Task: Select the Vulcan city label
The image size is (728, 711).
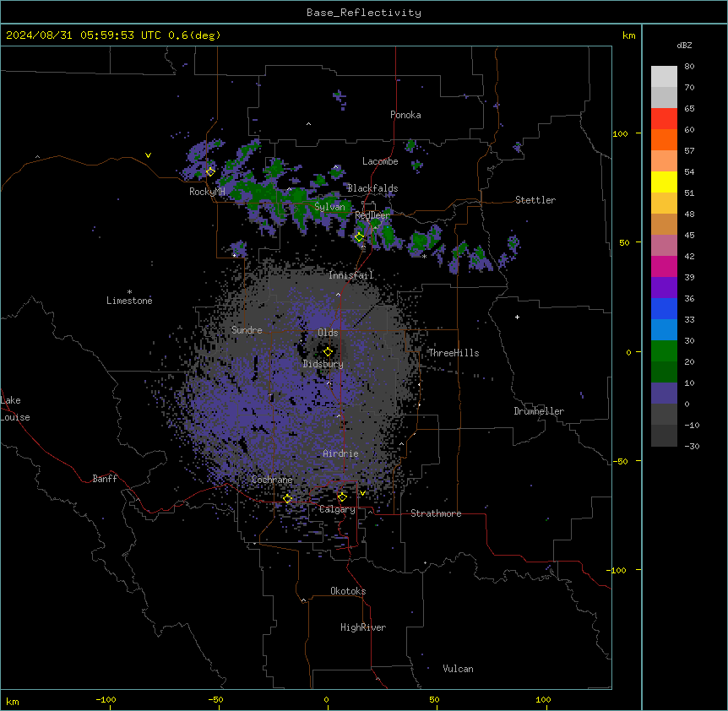Action: (459, 669)
